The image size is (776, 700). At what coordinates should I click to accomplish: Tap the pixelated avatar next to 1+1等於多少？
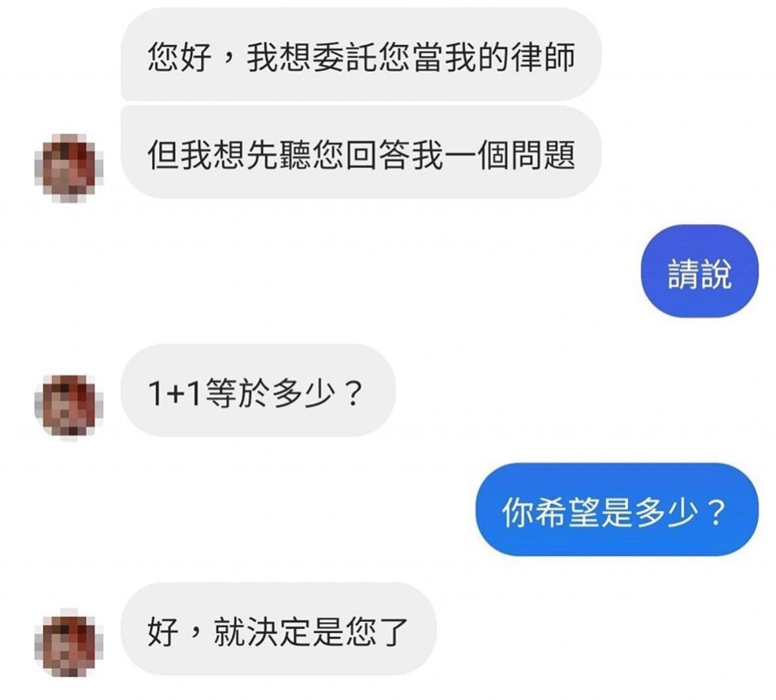[69, 406]
